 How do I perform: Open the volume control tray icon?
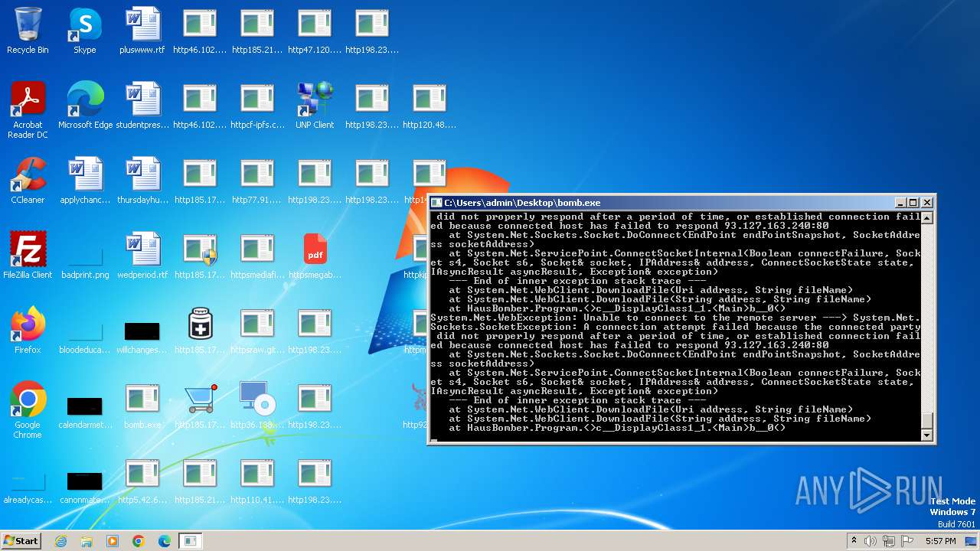pos(871,541)
